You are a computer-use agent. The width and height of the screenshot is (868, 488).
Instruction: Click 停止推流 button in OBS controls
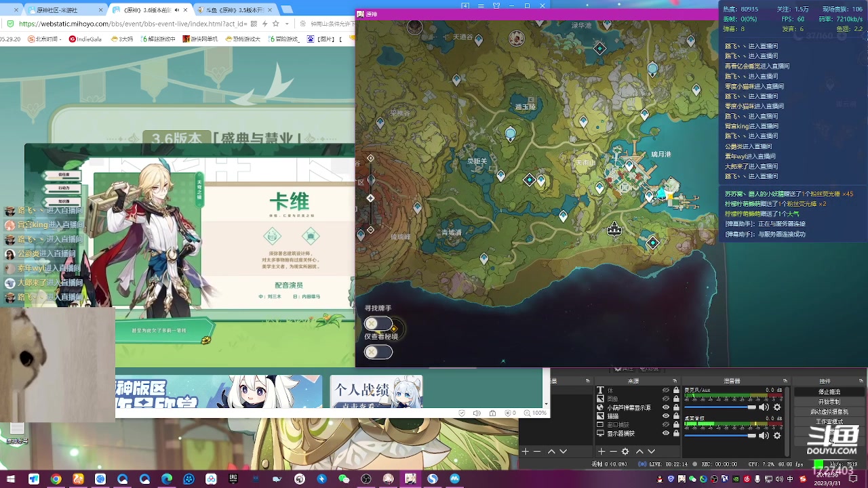829,392
